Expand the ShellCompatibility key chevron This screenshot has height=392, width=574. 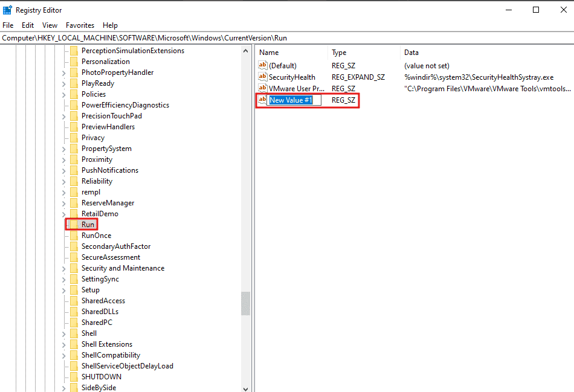63,356
